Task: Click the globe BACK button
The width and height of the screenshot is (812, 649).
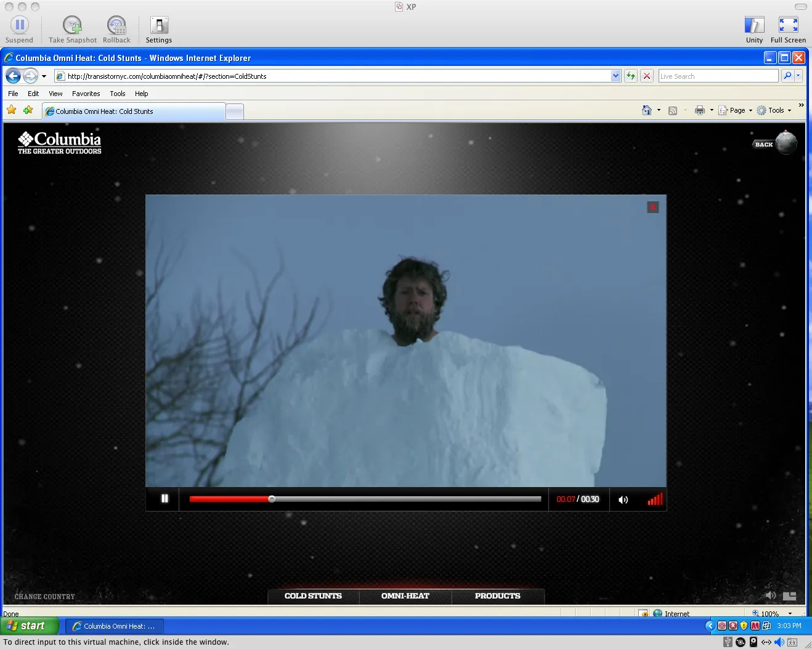Action: 775,143
